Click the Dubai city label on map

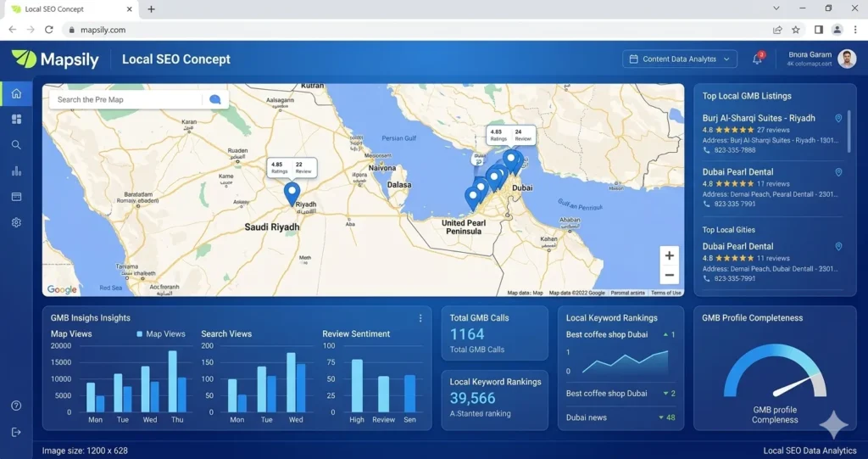coord(522,188)
